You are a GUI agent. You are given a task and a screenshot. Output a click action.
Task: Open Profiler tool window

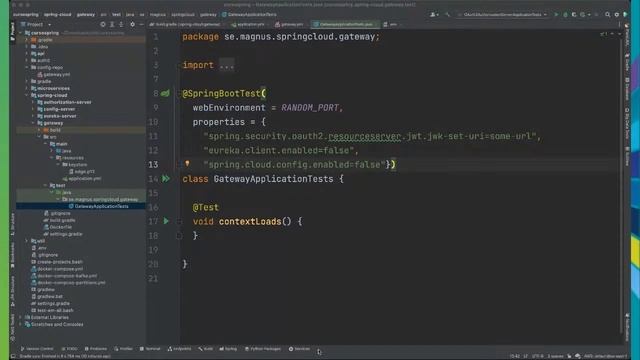coord(124,349)
